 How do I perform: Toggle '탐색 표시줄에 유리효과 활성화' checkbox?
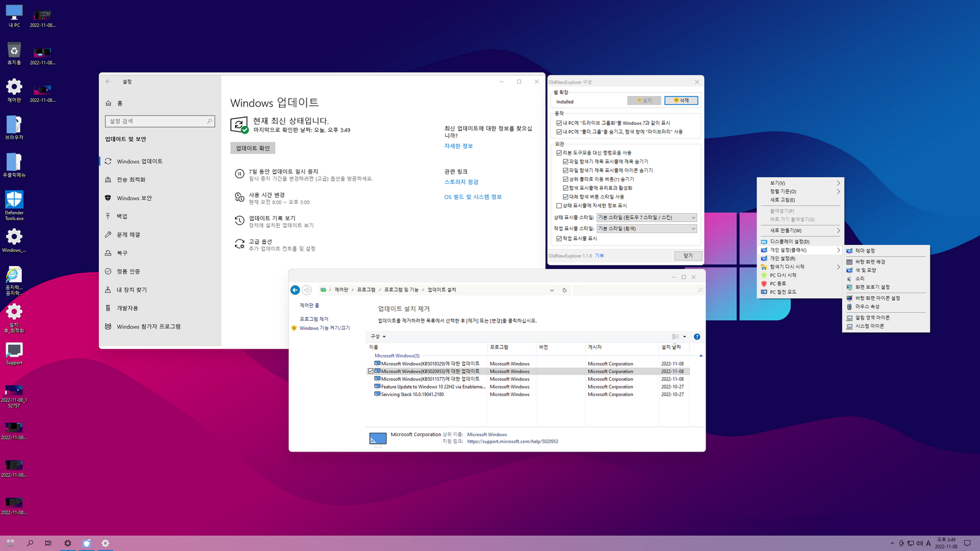click(x=565, y=188)
